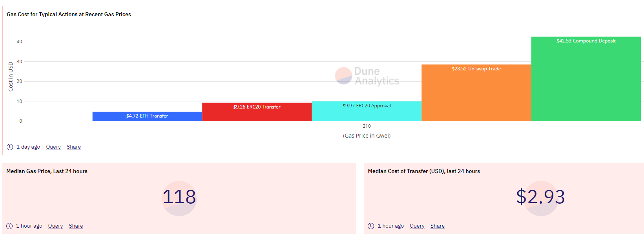The height and width of the screenshot is (241, 644).
Task: Open Query link of Gas Cost chart
Action: tap(53, 147)
